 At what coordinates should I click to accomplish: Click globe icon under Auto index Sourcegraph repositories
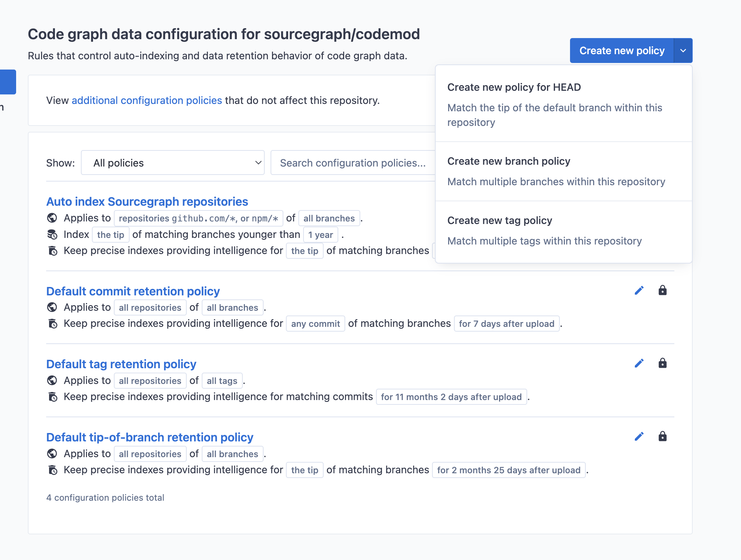(x=52, y=218)
